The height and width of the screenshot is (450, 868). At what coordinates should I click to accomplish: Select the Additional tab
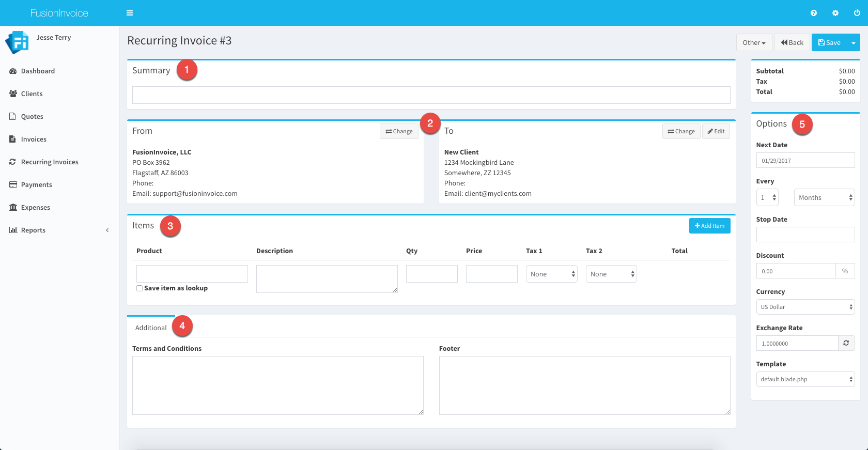coord(151,328)
